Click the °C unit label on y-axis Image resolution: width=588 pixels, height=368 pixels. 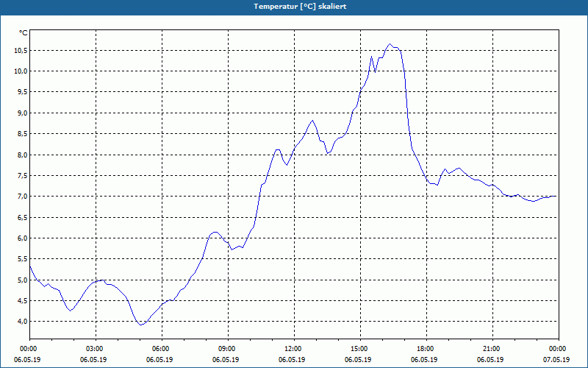pyautogui.click(x=24, y=33)
